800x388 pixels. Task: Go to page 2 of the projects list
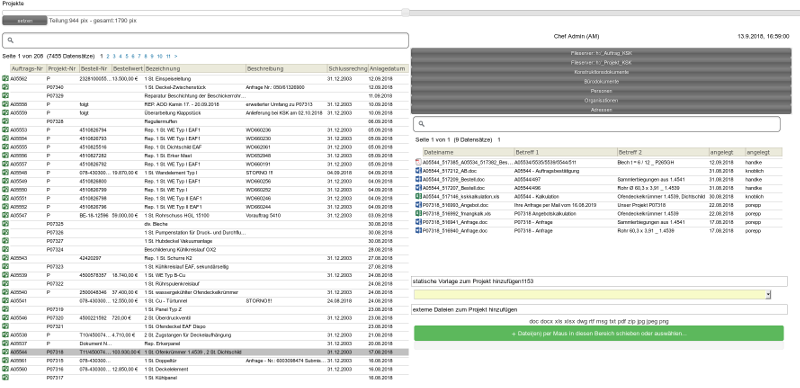coord(108,56)
